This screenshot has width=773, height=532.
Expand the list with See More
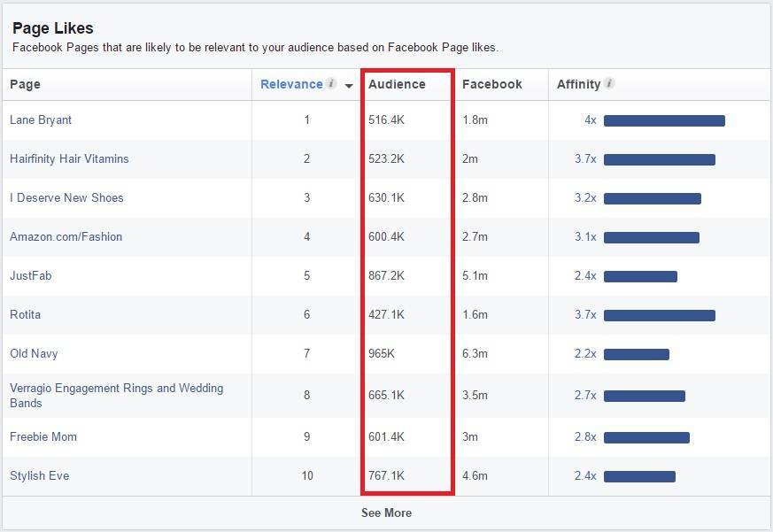386,513
